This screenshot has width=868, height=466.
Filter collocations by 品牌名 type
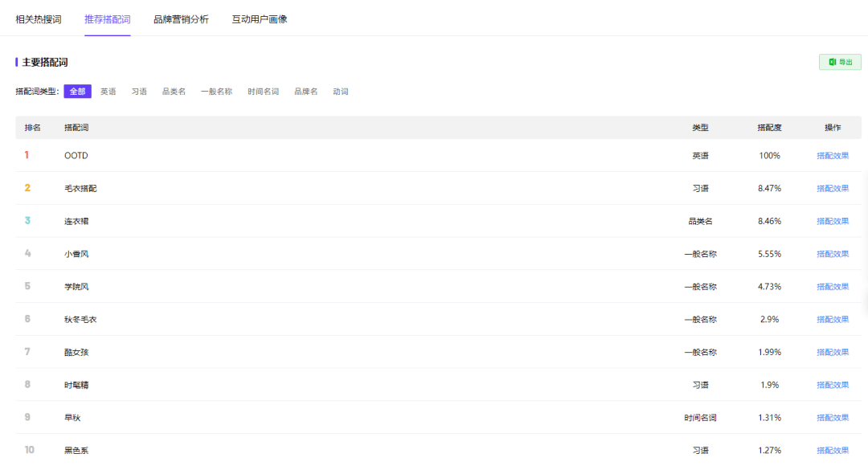point(305,92)
